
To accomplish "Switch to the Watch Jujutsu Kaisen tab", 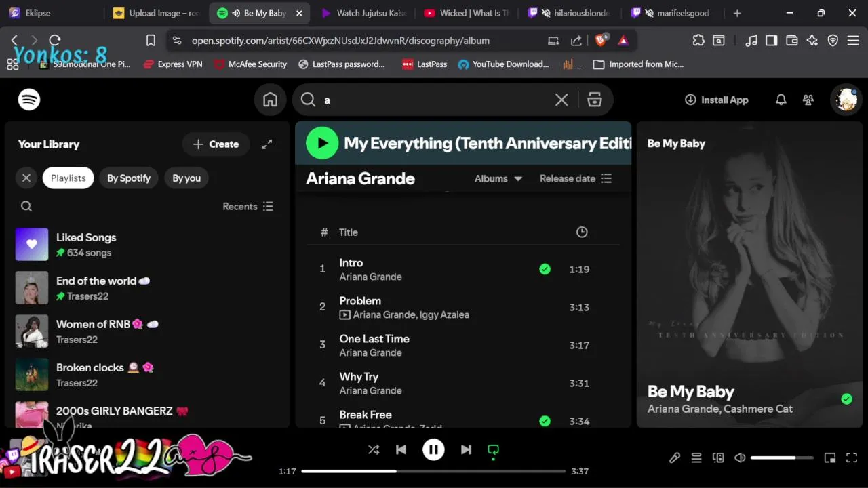I will [363, 13].
